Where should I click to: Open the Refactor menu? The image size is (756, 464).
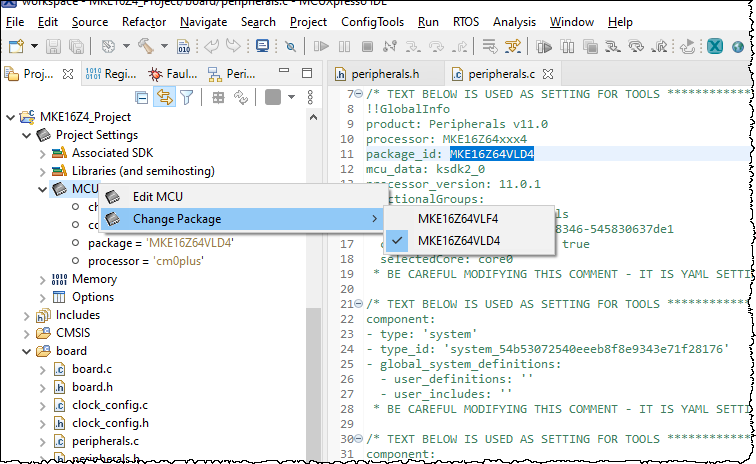click(144, 22)
